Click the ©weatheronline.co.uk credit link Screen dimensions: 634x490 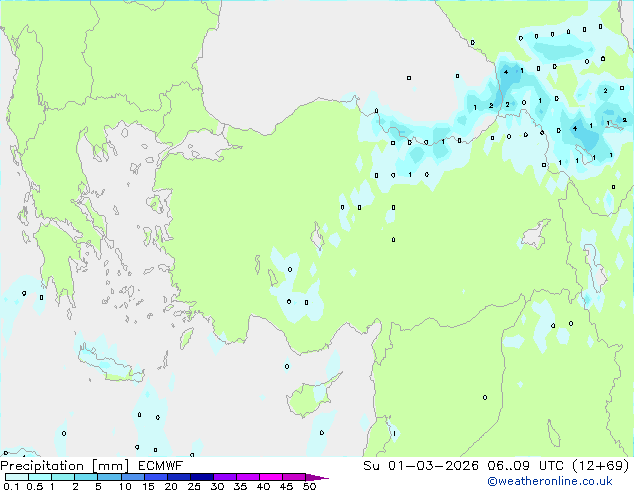550,481
